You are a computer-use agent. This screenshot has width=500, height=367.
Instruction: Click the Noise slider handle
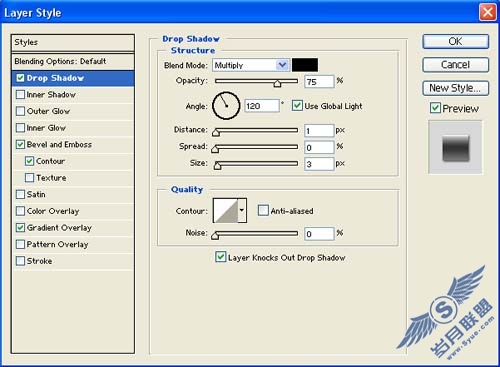pyautogui.click(x=215, y=235)
